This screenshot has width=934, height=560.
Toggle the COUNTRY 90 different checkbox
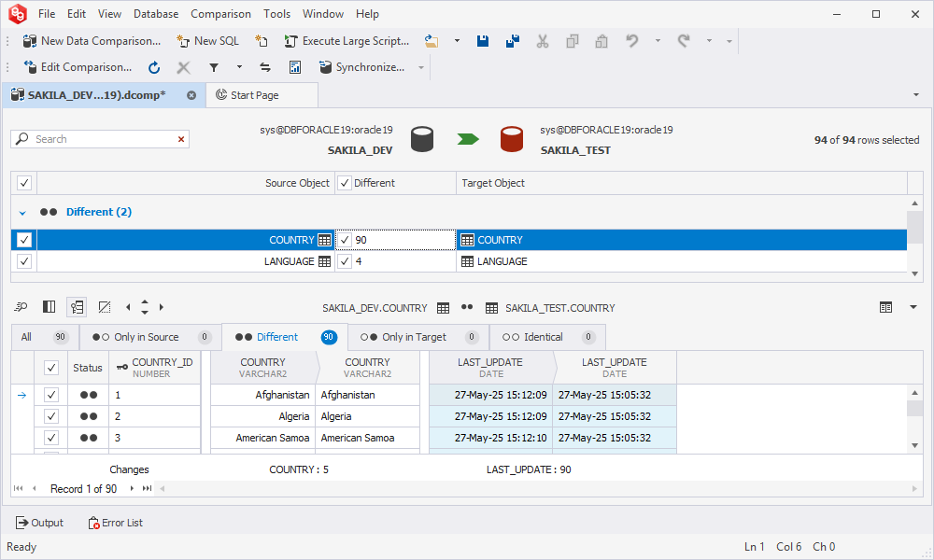tap(345, 240)
